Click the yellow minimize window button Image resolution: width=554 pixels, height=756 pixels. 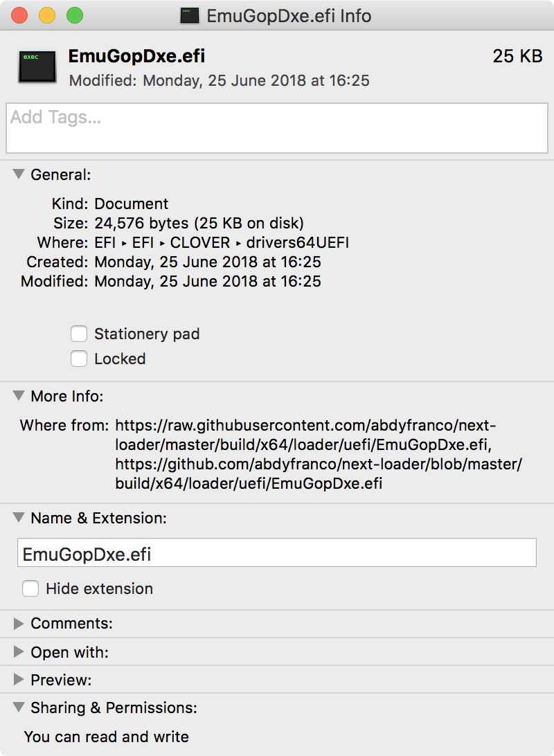tap(46, 15)
